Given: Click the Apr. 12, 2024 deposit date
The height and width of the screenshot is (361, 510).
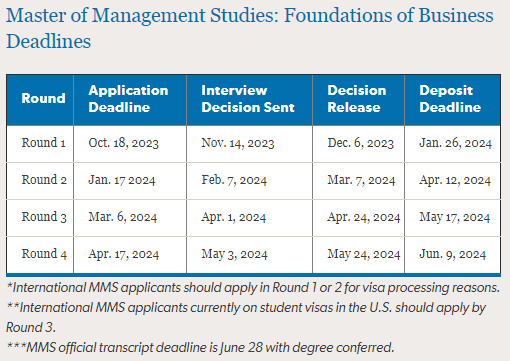Looking at the screenshot, I should tap(455, 180).
